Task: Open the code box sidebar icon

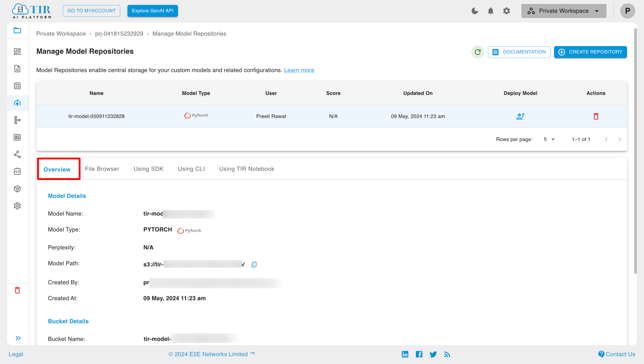Action: (x=17, y=171)
